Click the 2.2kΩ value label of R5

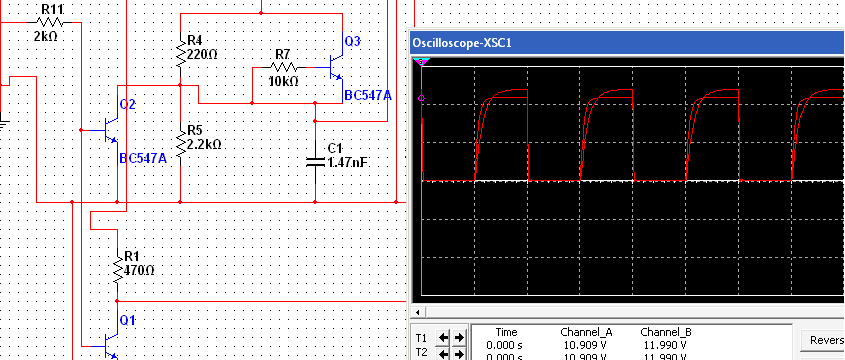click(204, 144)
